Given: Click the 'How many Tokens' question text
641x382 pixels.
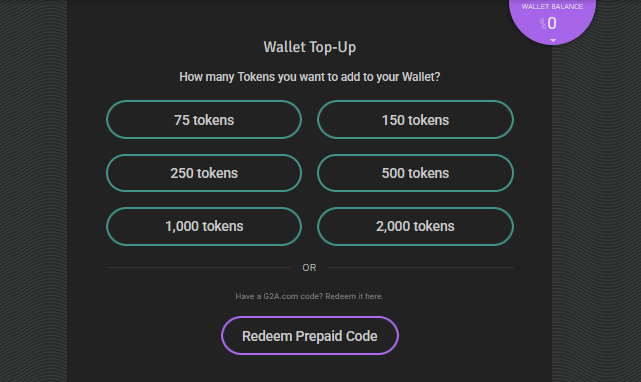Looking at the screenshot, I should [x=309, y=77].
